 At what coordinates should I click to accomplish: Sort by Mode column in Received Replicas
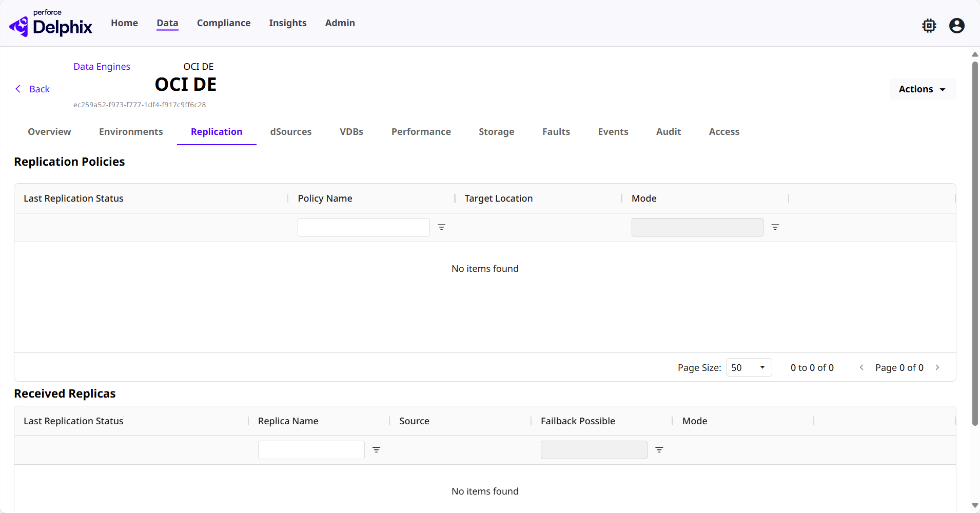695,421
